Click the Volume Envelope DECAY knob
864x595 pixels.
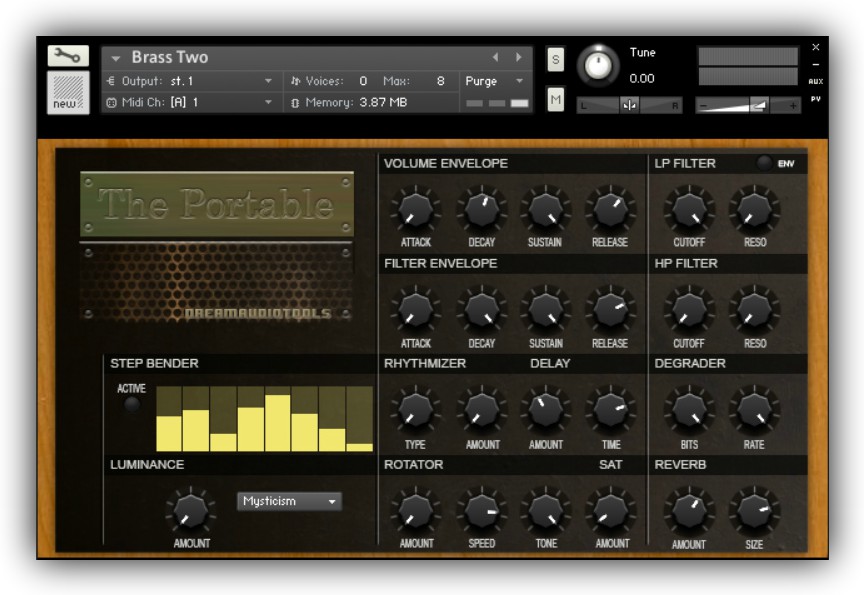click(481, 210)
